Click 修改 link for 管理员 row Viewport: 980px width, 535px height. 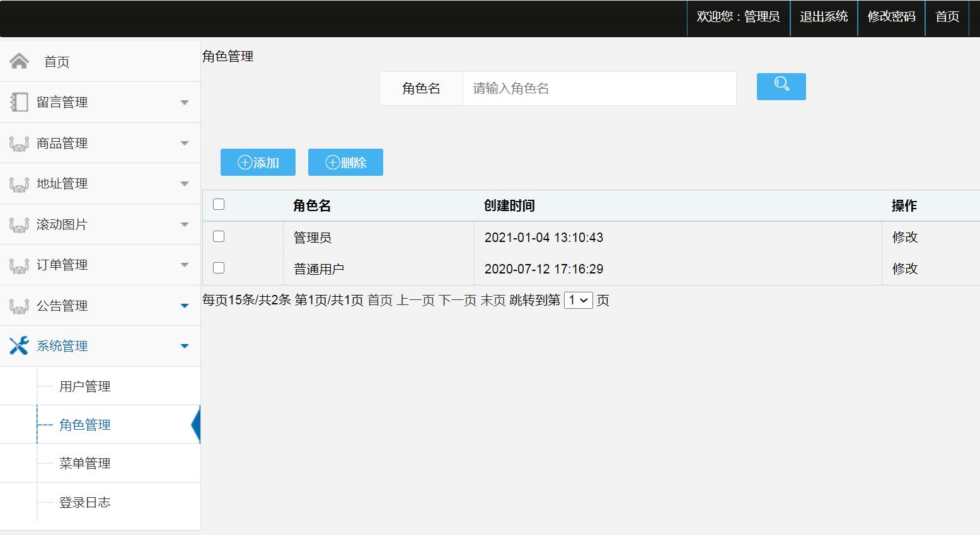[905, 237]
